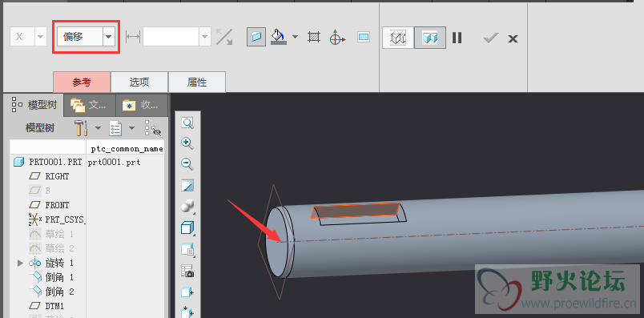Image resolution: width=644 pixels, height=318 pixels.
Task: Toggle the section plane cap icon
Action: pos(256,37)
